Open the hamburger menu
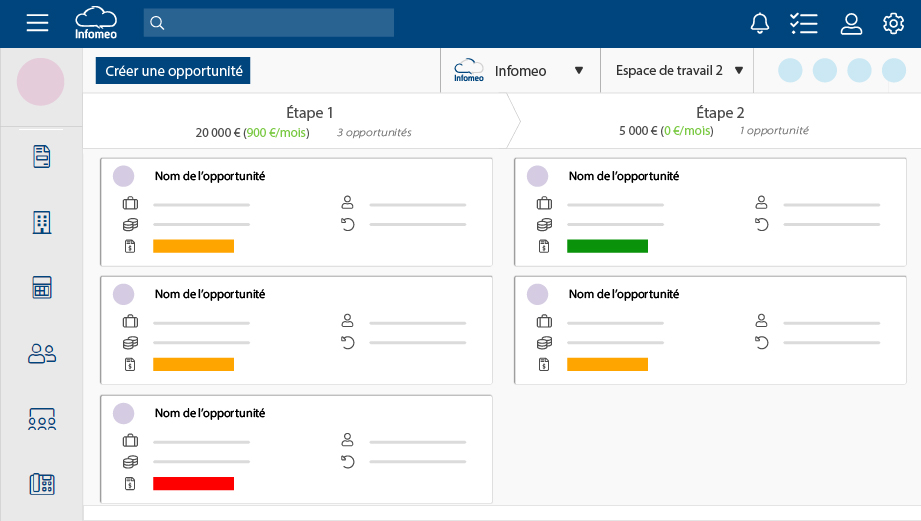This screenshot has height=521, width=921. (37, 23)
